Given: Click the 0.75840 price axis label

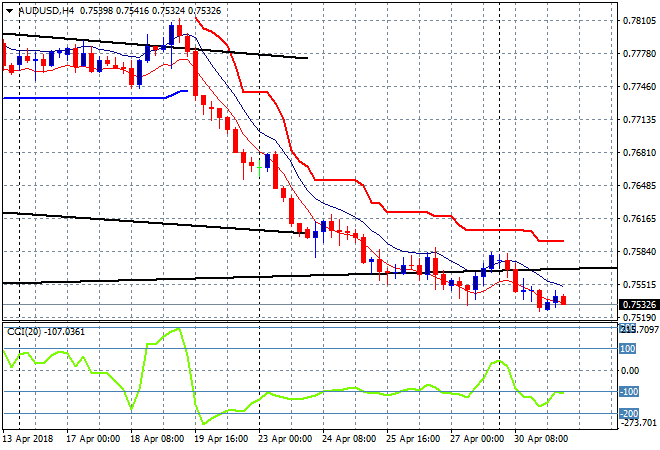Looking at the screenshot, I should [x=638, y=252].
